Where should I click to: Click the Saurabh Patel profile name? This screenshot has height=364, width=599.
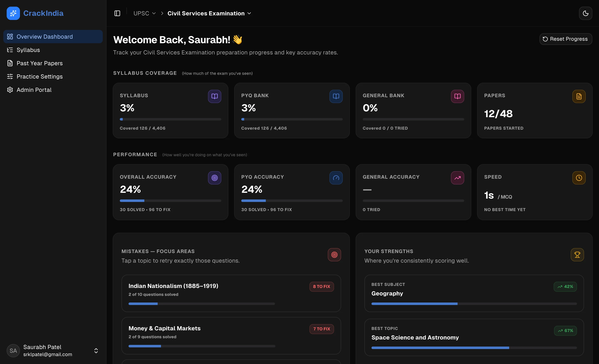(x=42, y=347)
